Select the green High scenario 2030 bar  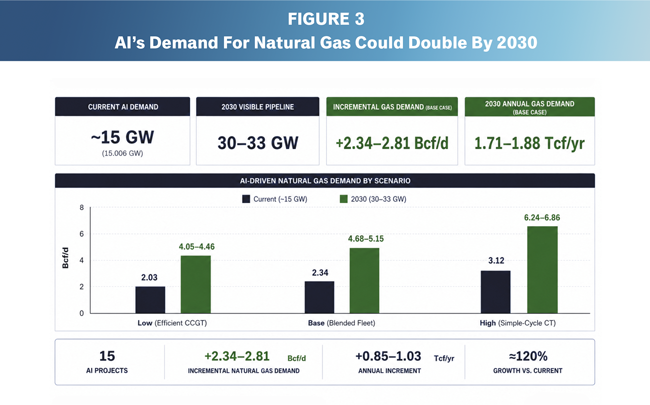(x=542, y=270)
